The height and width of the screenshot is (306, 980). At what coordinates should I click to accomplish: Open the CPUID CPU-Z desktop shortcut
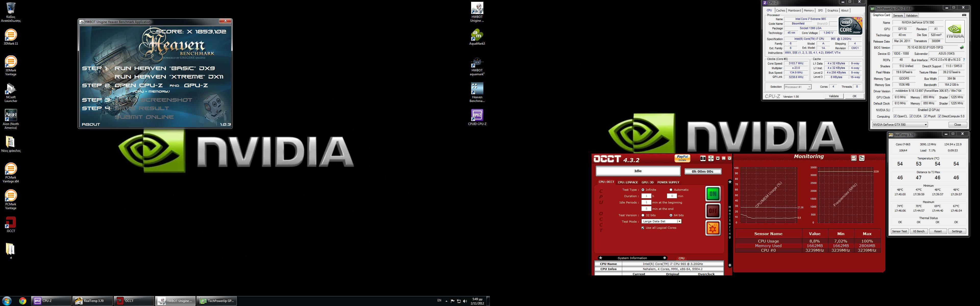(477, 117)
